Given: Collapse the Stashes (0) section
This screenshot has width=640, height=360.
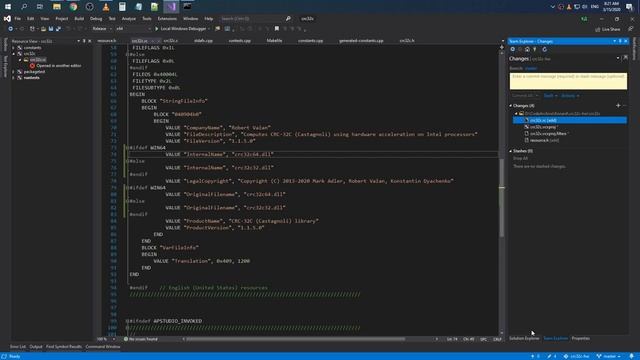Looking at the screenshot, I should click(511, 151).
